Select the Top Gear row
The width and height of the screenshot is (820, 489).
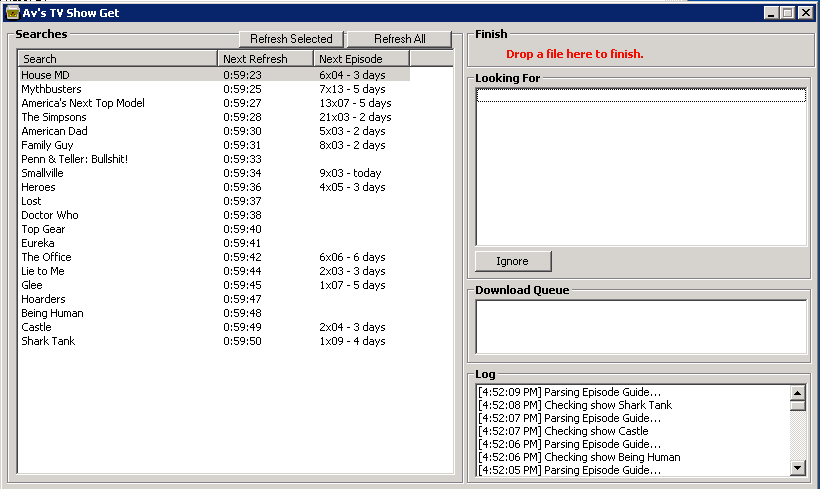coord(214,229)
